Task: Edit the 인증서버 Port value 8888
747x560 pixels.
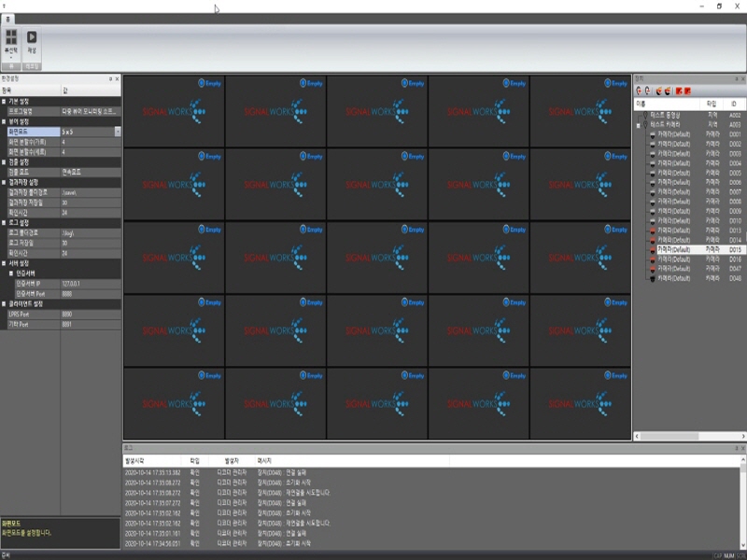Action: [91, 294]
